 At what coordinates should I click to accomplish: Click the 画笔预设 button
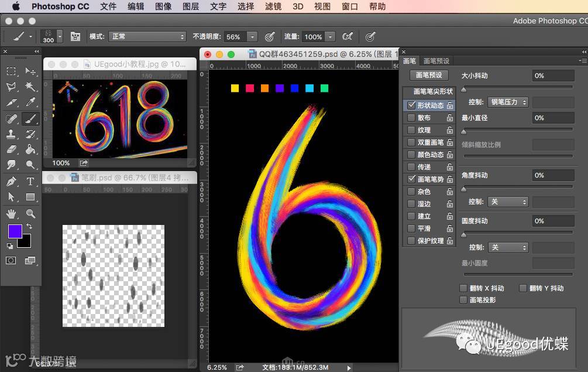tap(429, 75)
